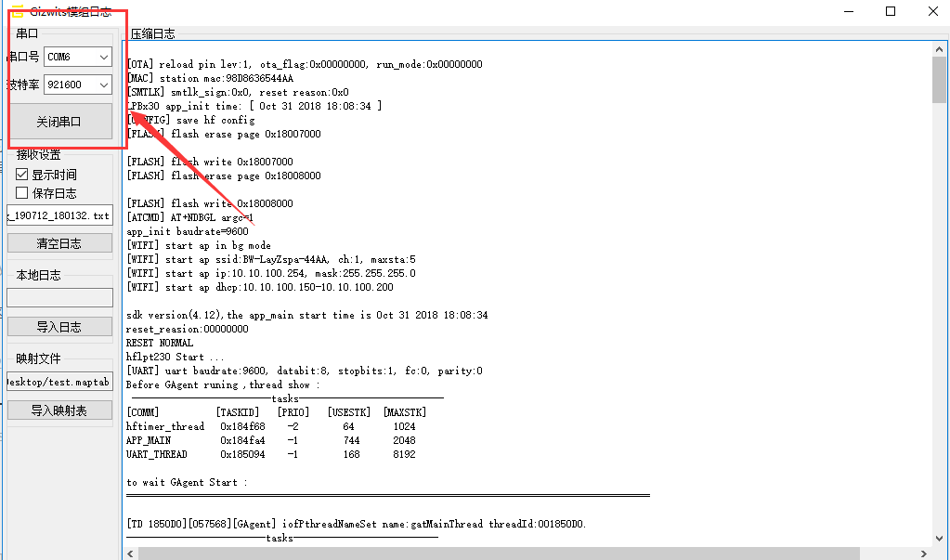The height and width of the screenshot is (560, 950).
Task: Click the test.maptab mapping file field
Action: coord(59,382)
